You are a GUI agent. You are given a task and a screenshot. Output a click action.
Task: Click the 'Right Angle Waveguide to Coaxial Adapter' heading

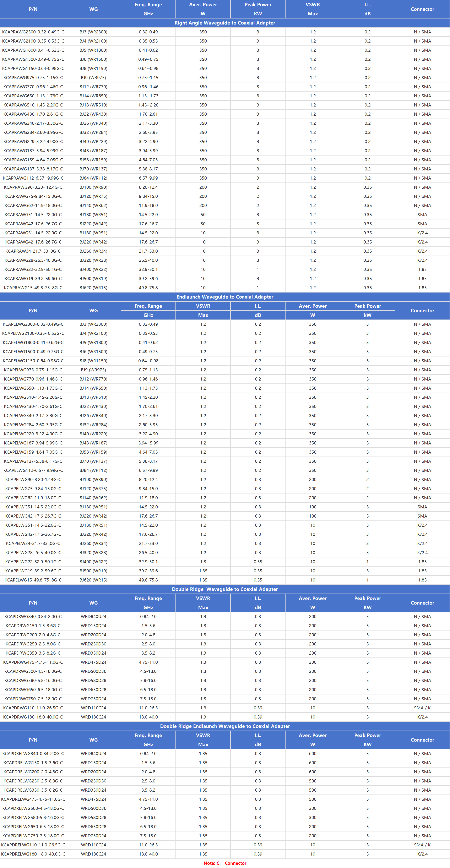[x=225, y=23]
